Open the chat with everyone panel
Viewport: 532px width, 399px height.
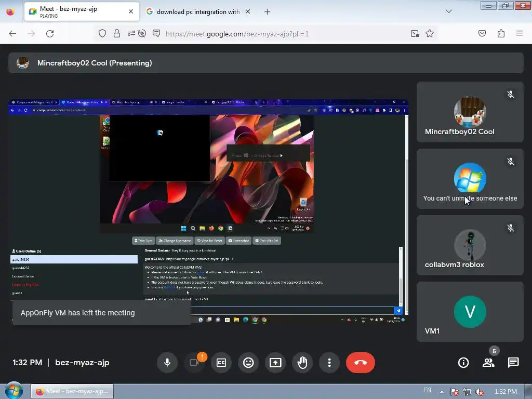513,363
